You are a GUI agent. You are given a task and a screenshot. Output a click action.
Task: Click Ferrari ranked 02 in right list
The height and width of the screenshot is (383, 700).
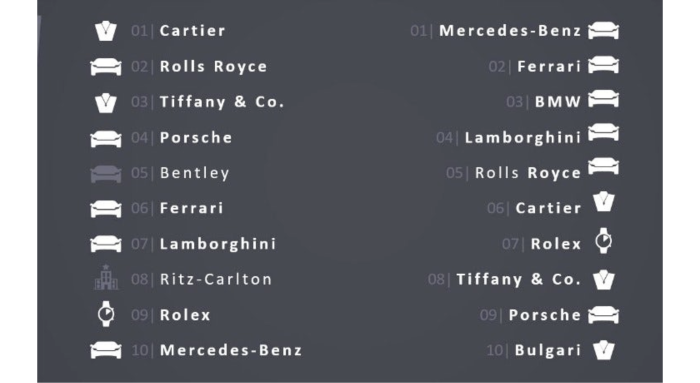coord(549,67)
